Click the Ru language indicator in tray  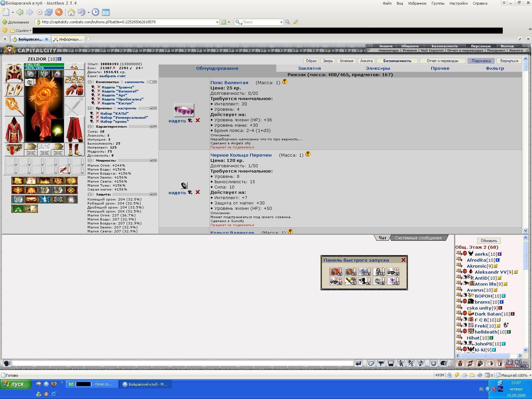500,389
